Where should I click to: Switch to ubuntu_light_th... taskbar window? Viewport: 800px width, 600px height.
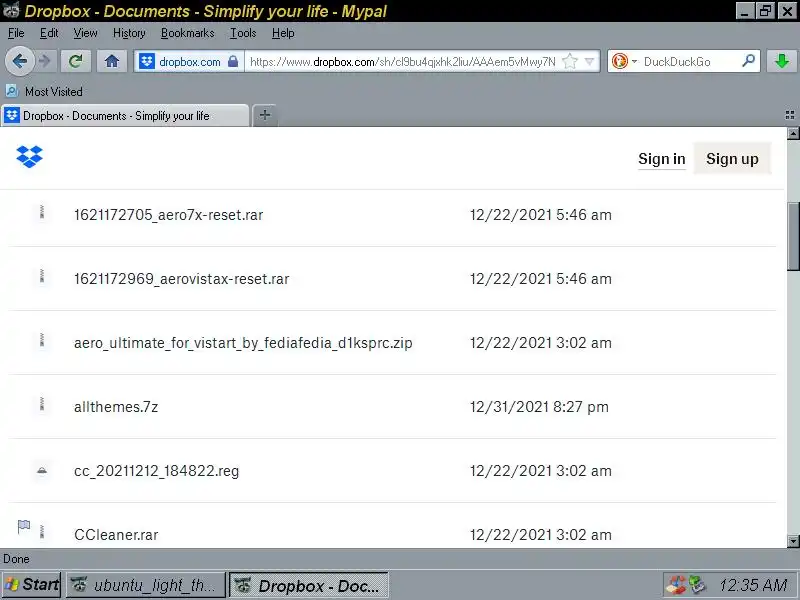[145, 585]
